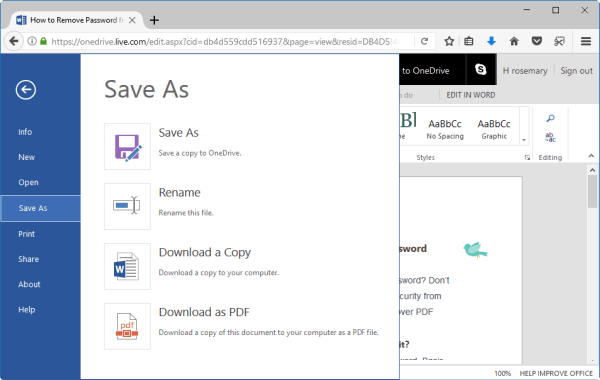Open a new browser tab
This screenshot has height=380, width=600.
pos(154,20)
